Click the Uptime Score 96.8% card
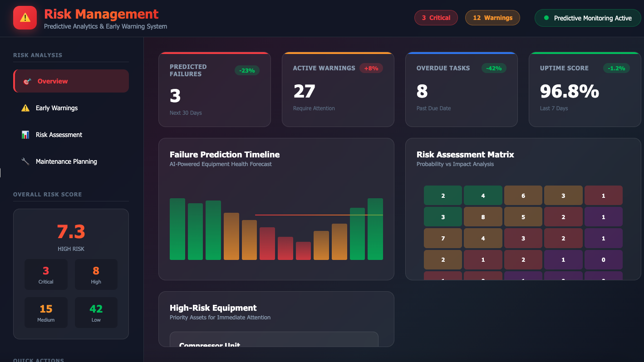 585,90
